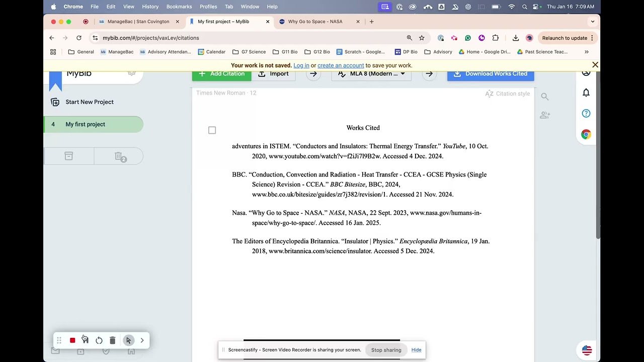644x362 pixels.
Task: Open the MyBib notifications bell
Action: click(586, 93)
